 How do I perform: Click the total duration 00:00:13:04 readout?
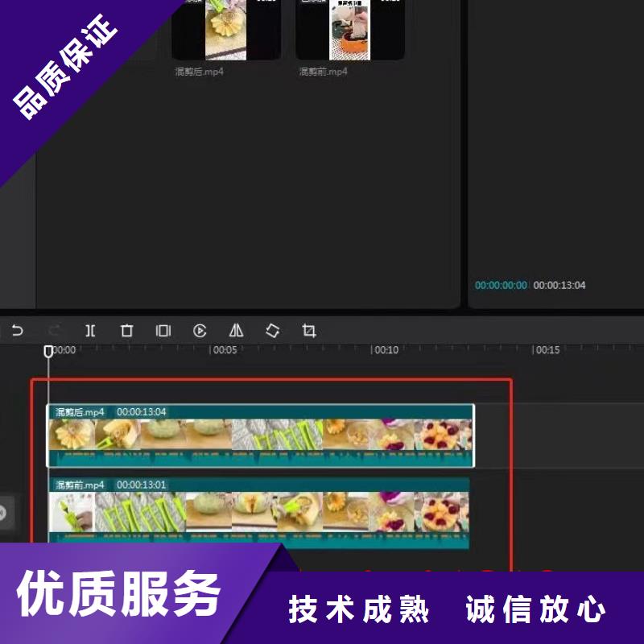tap(559, 285)
